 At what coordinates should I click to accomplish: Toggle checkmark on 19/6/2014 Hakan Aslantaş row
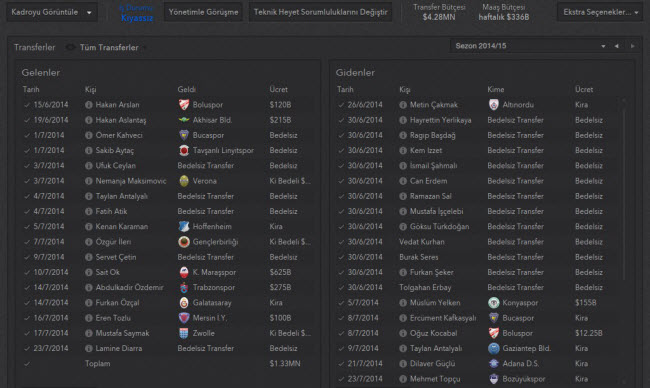click(x=27, y=120)
